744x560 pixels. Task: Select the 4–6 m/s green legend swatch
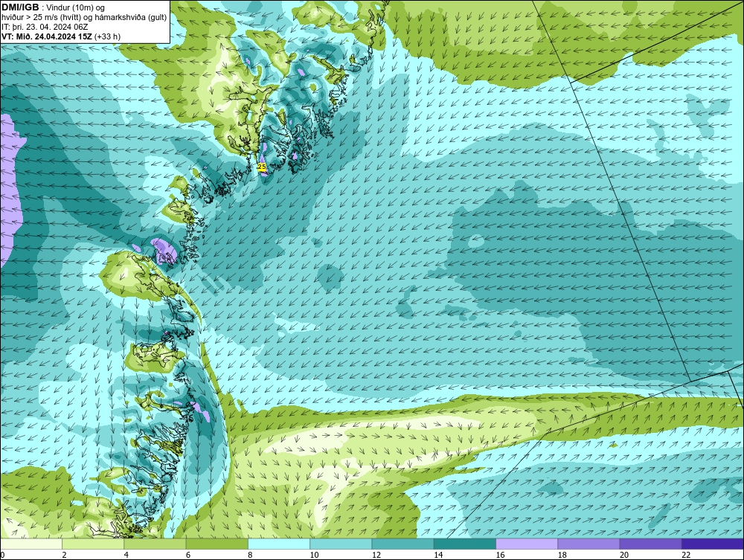[x=155, y=544]
